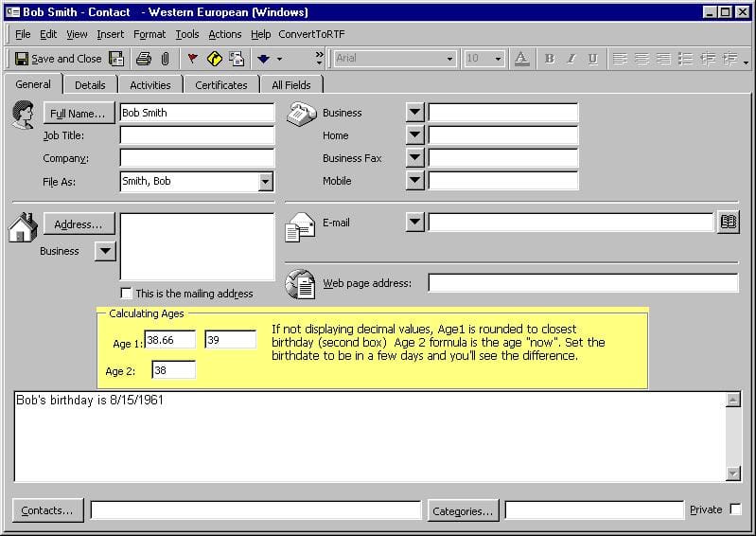
Task: Toggle the Private checkbox
Action: [735, 509]
